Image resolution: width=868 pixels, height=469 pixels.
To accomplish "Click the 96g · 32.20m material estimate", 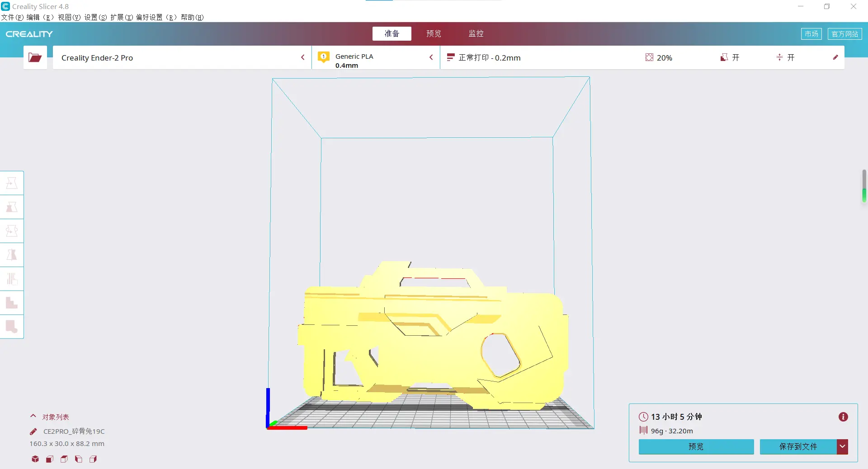I will click(x=672, y=431).
